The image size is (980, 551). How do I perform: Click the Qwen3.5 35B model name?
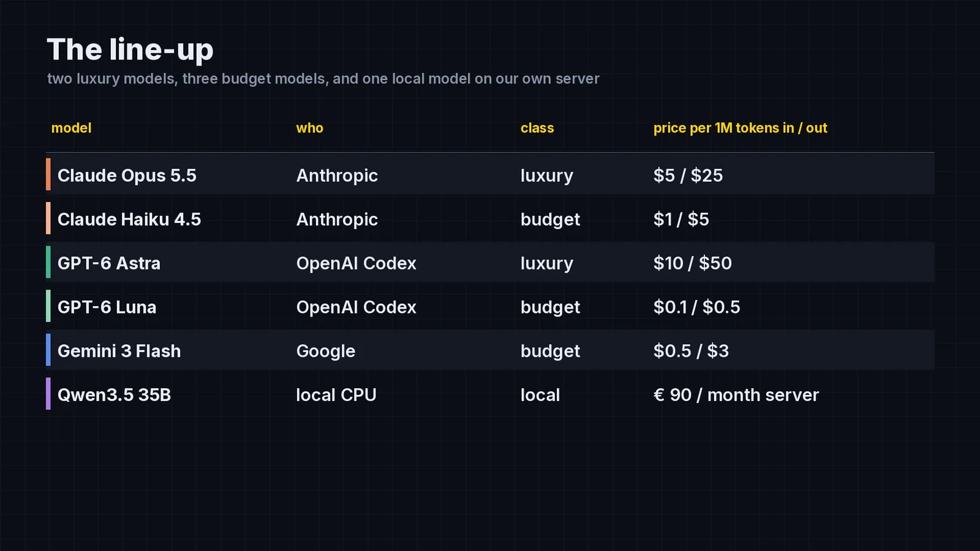[114, 395]
